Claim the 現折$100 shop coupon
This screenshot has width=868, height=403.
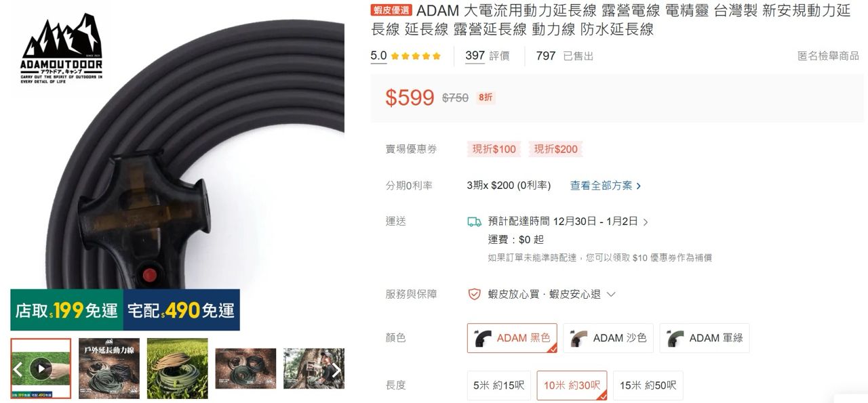coord(494,149)
